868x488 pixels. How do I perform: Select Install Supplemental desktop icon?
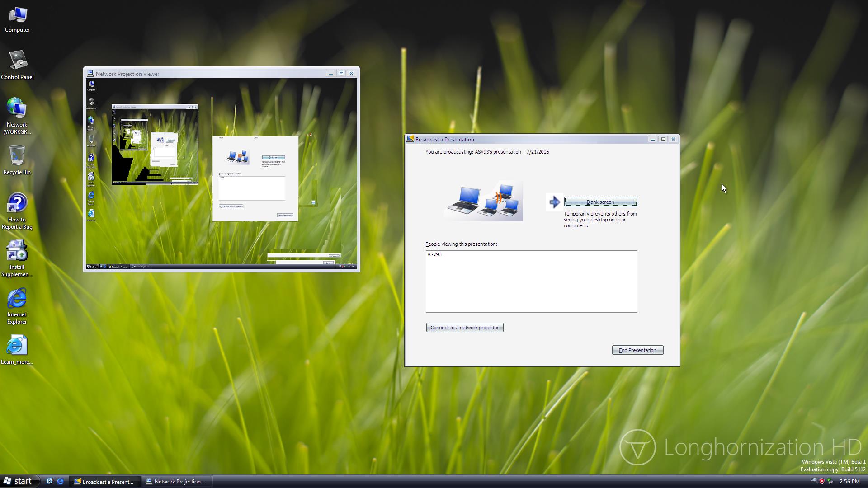17,258
